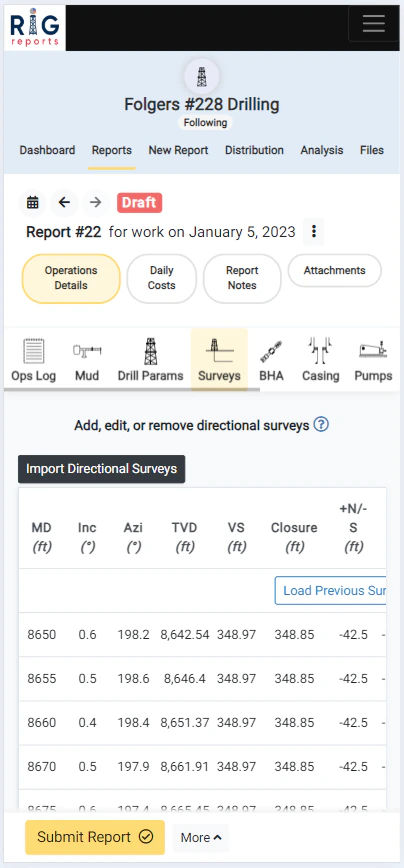
Task: Click the Draft status badge
Action: [139, 203]
